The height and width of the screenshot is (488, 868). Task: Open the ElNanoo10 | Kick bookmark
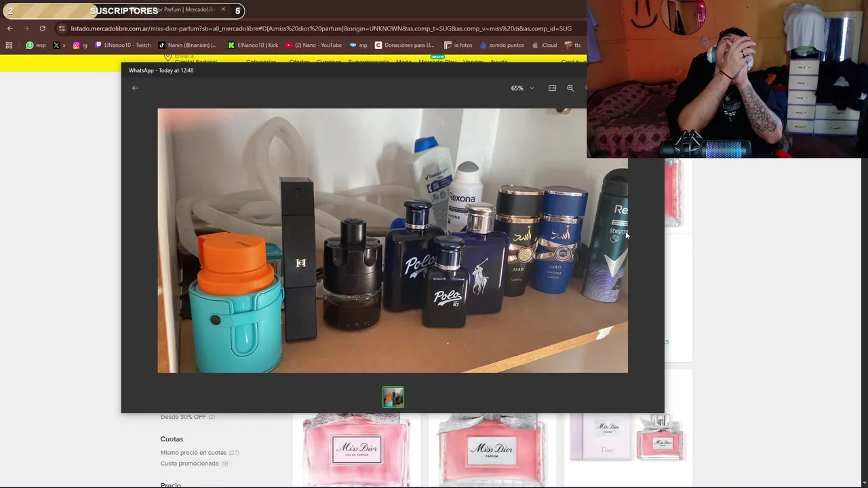point(253,45)
